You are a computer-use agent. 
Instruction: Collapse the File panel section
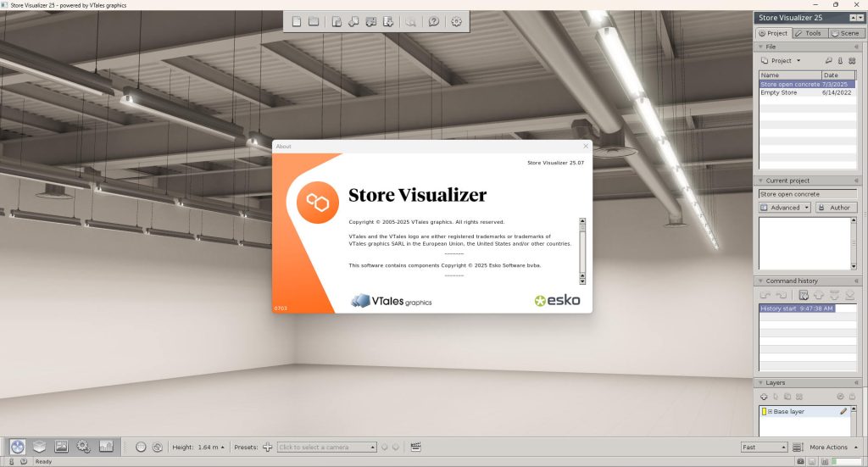[x=761, y=47]
